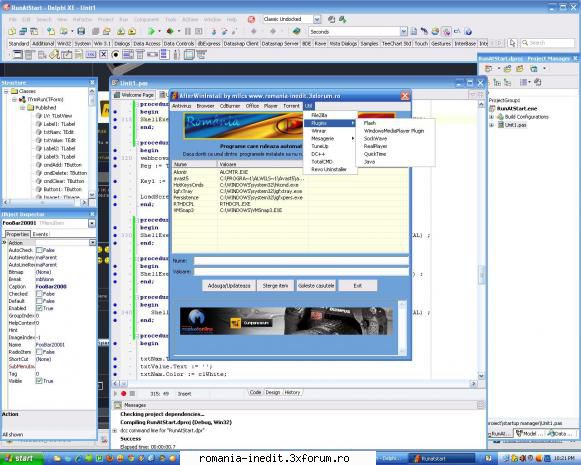Select the TActionList component at end of palette
Viewport: 581px width, 465px height.
[x=201, y=55]
